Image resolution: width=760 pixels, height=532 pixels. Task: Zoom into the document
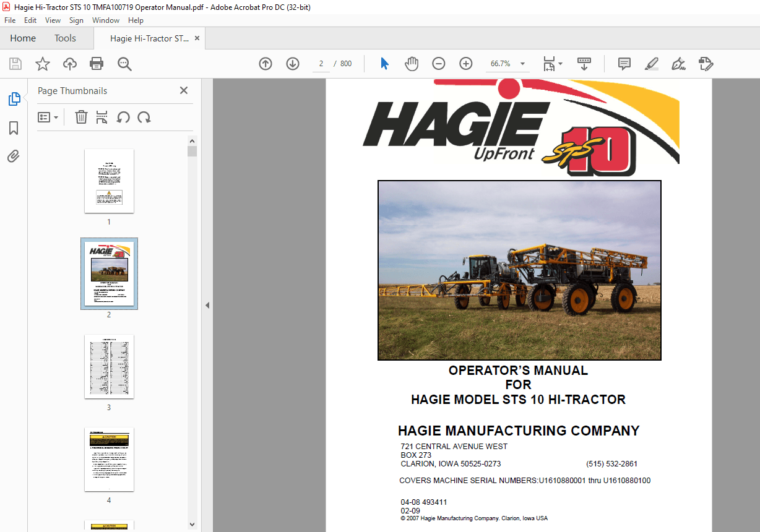click(465, 64)
